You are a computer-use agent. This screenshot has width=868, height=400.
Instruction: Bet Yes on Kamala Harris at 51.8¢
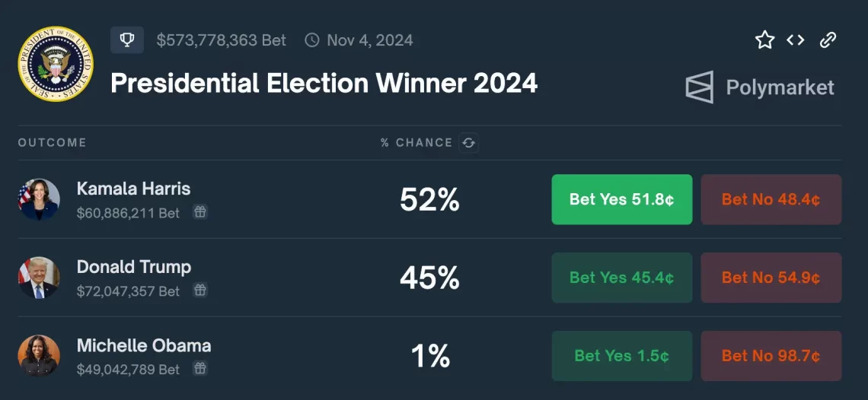click(x=621, y=199)
